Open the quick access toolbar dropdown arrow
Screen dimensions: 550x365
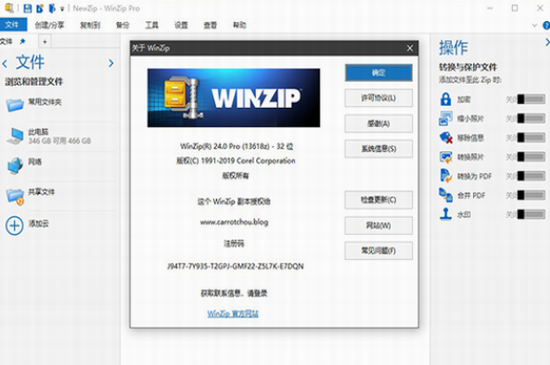pos(62,9)
